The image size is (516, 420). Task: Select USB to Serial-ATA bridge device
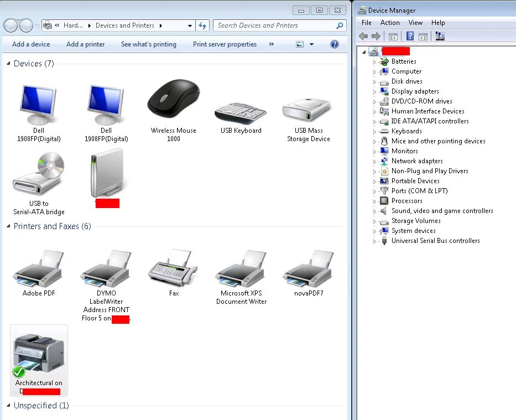pyautogui.click(x=39, y=183)
